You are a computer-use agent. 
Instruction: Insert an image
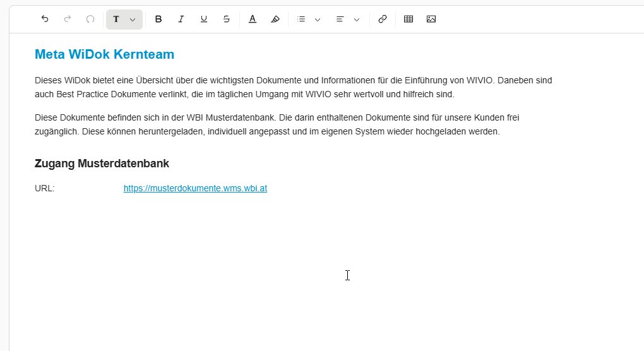[431, 19]
